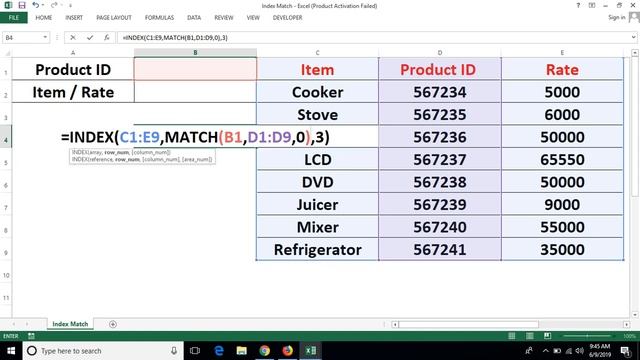Select the cell with 567235
640x360 pixels.
coord(440,114)
